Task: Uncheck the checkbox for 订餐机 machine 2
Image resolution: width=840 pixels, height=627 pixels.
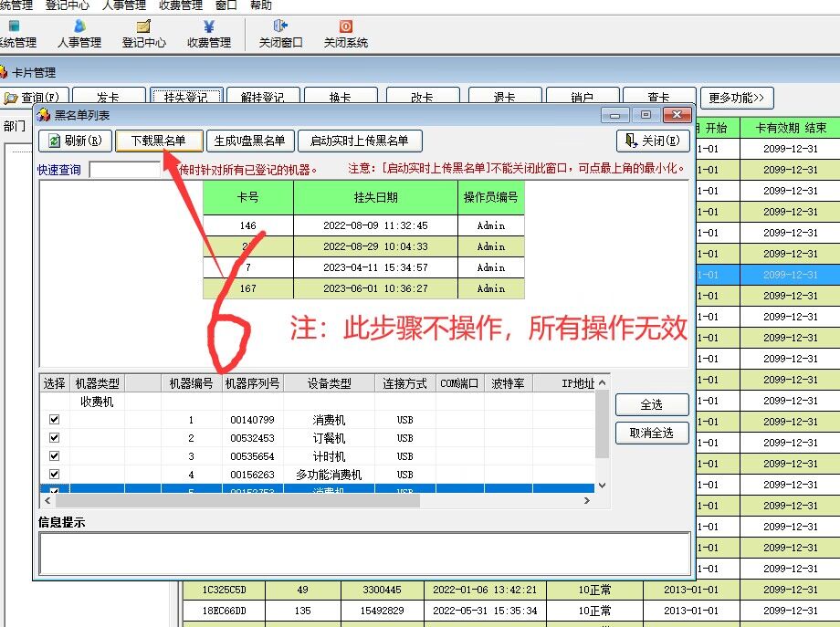Action: pyautogui.click(x=55, y=437)
